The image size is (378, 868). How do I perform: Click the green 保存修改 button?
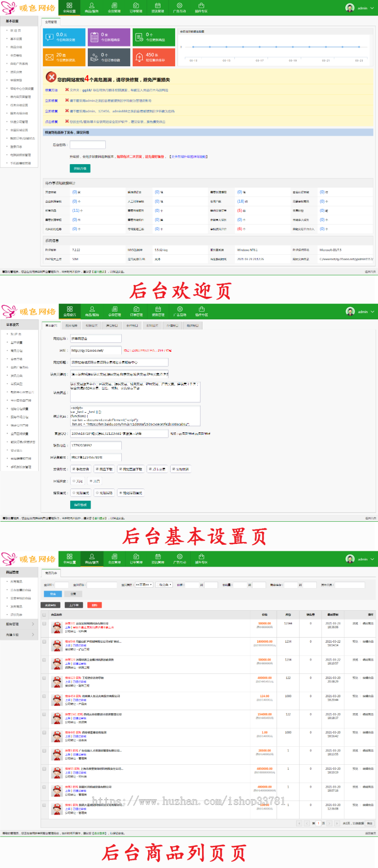click(80, 505)
